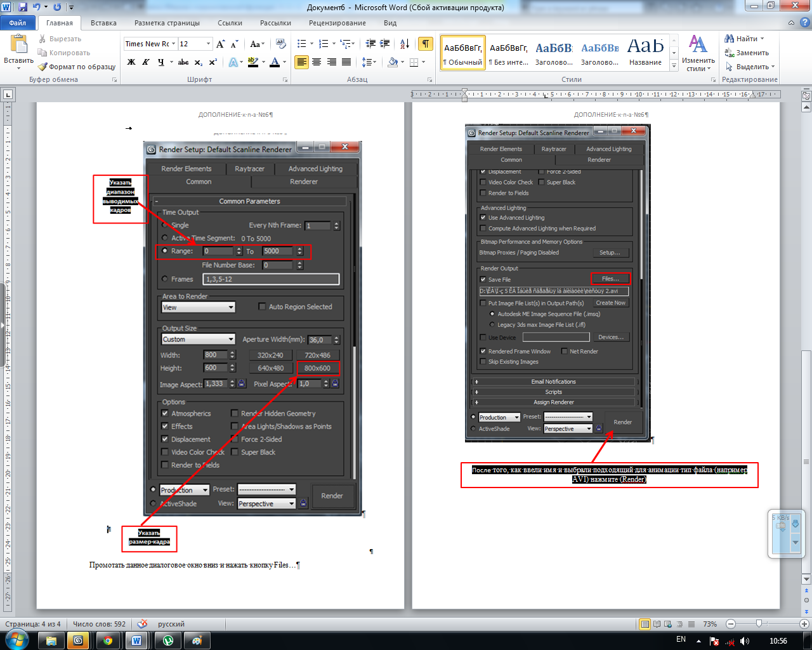Decrease paragraph indent
This screenshot has height=650, width=812.
pos(371,44)
